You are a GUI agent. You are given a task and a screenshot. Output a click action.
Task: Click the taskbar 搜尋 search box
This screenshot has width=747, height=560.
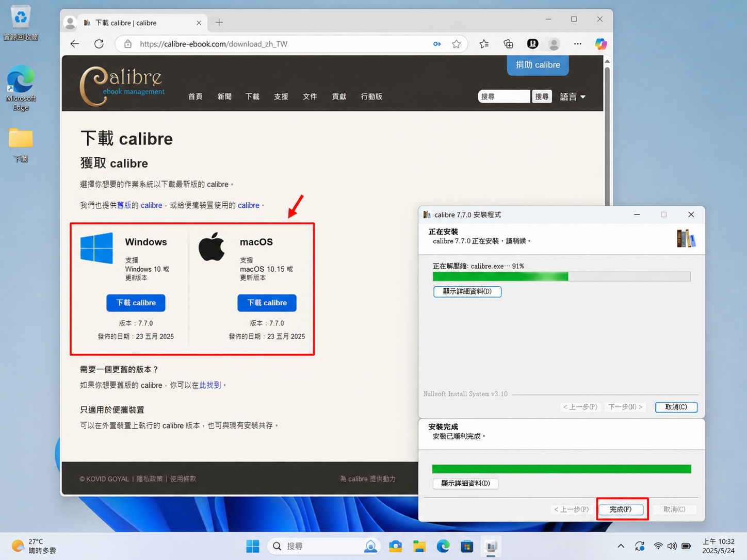click(x=324, y=546)
